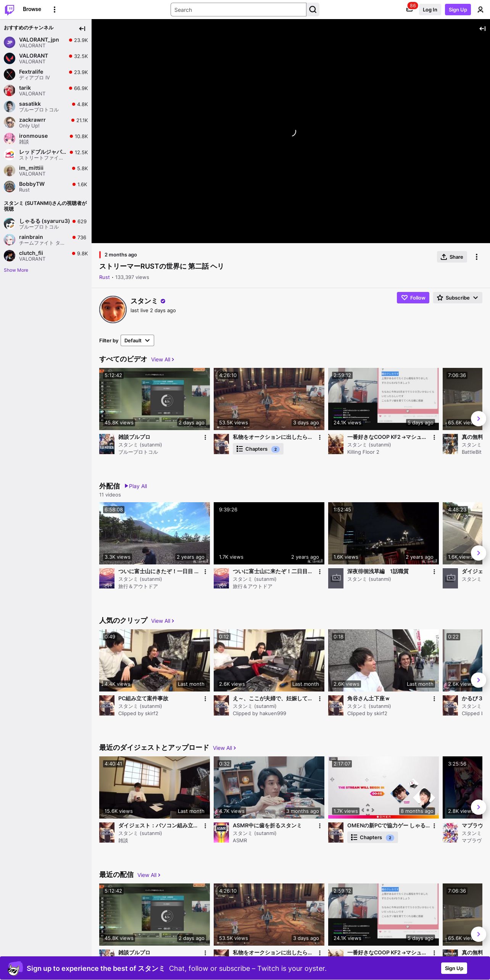
Task: Click Sign Up in the bottom banner
Action: 454,968
